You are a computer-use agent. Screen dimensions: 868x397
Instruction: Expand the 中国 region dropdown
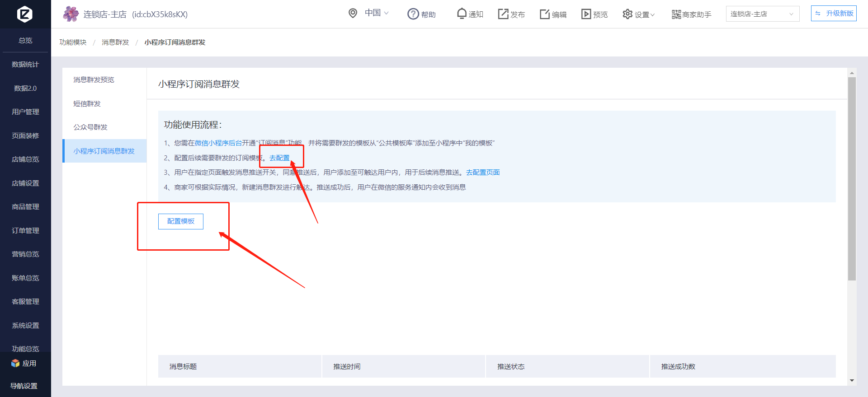coord(377,13)
